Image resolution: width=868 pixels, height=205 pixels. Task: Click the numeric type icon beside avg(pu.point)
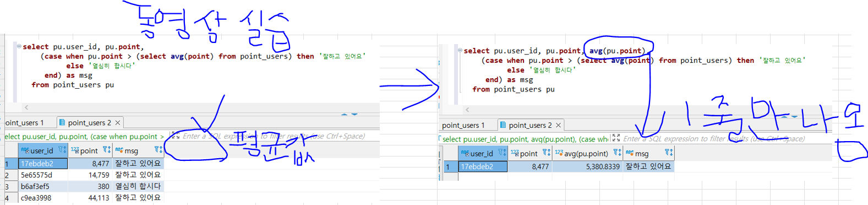559,153
